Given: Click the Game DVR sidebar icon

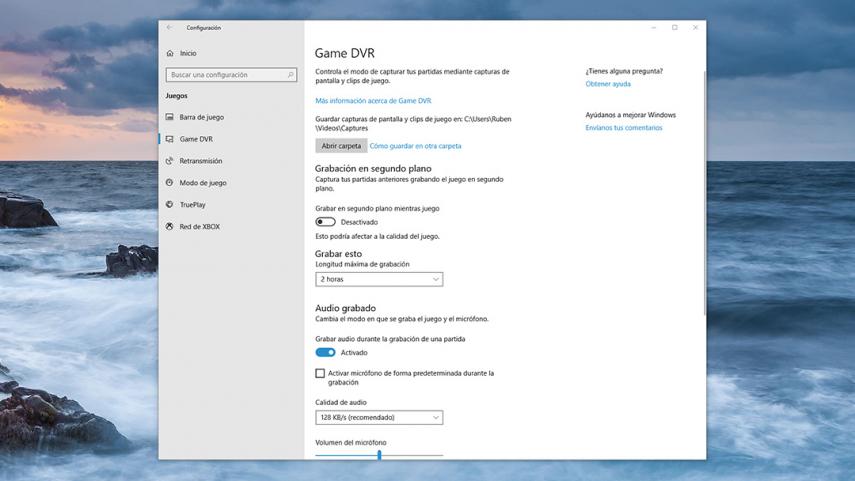Looking at the screenshot, I should (x=170, y=139).
